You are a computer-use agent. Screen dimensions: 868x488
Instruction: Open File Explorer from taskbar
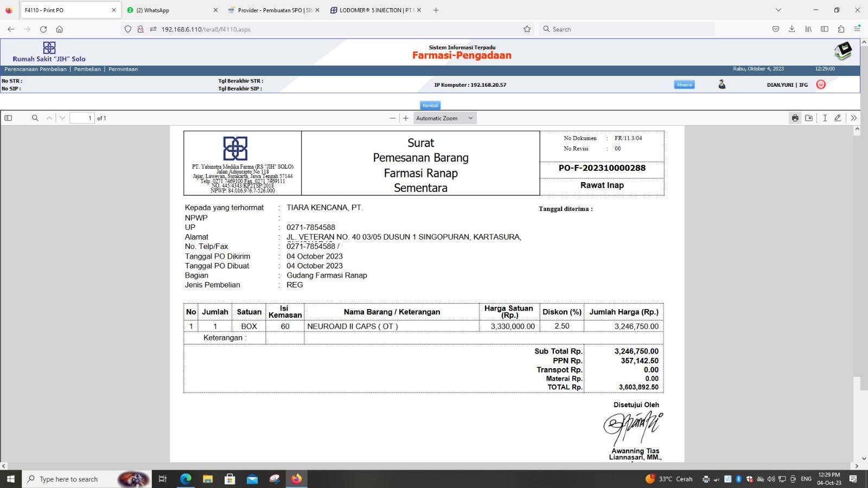point(208,479)
